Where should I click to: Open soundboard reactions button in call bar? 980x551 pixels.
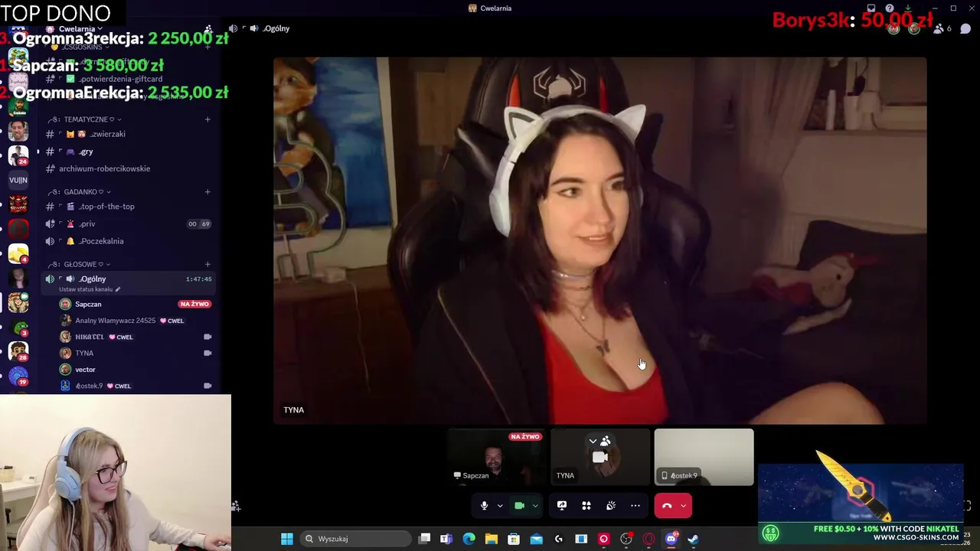pyautogui.click(x=611, y=506)
